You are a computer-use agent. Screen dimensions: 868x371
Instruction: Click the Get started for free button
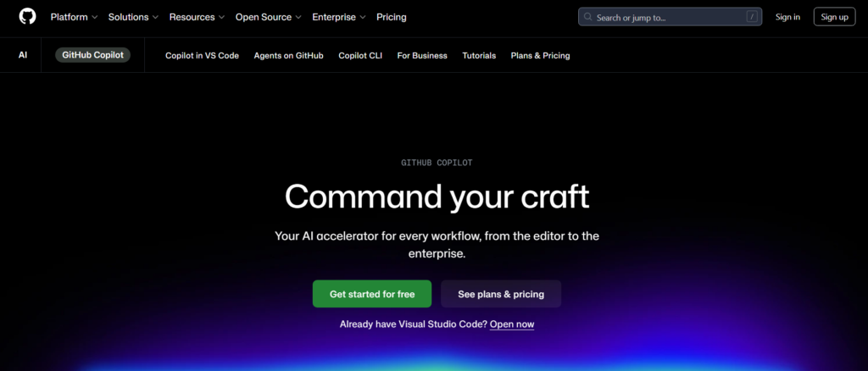tap(372, 294)
